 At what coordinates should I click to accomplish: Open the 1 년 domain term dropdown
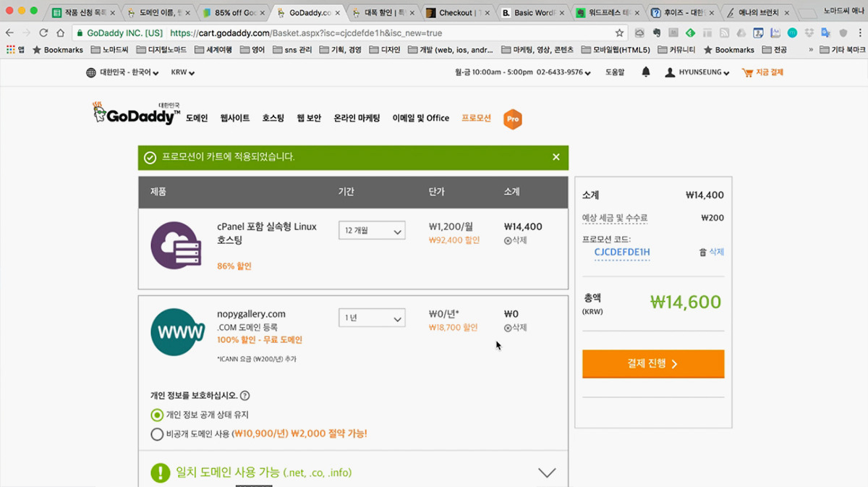tap(372, 318)
